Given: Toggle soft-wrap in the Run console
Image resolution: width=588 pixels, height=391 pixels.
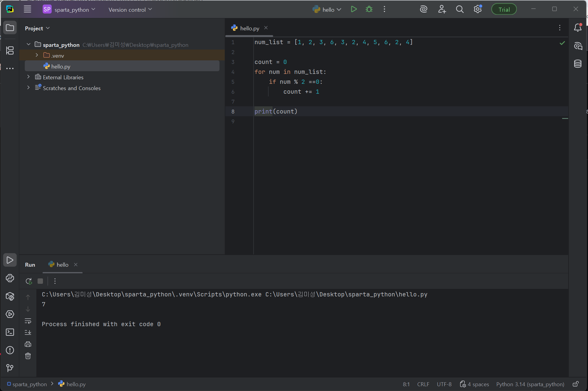Looking at the screenshot, I should click(28, 321).
